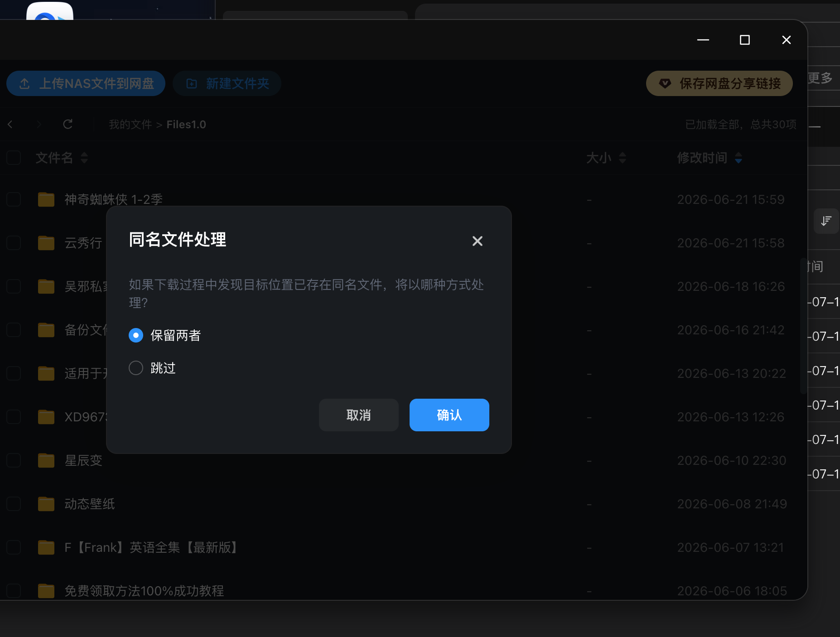
Task: Toggle the select-all checkbox in header
Action: [14, 158]
